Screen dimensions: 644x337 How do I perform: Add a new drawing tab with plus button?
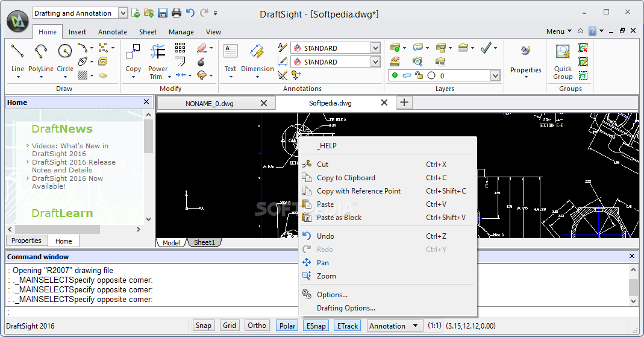[x=404, y=102]
